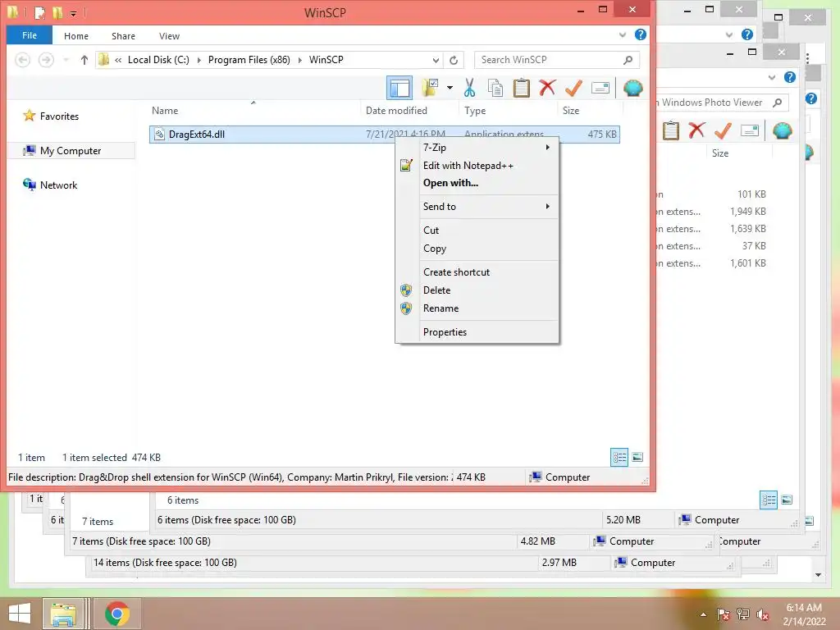Viewport: 840px width, 630px height.
Task: Click the red X Delete icon in WinSCP window
Action: (x=547, y=88)
